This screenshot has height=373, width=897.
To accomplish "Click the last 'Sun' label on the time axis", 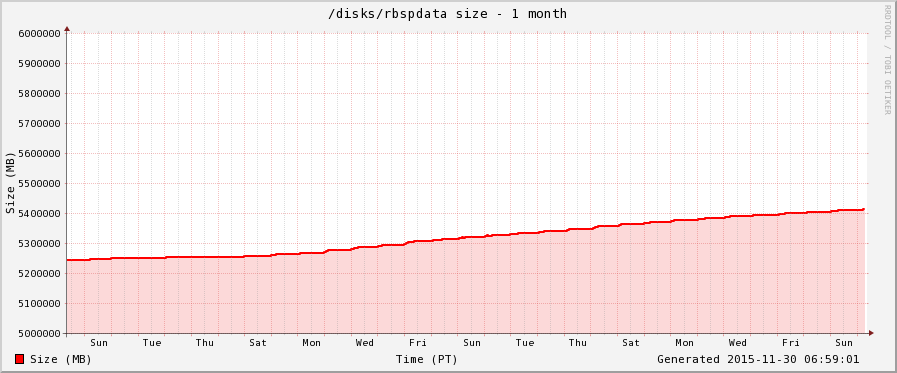I will click(844, 343).
